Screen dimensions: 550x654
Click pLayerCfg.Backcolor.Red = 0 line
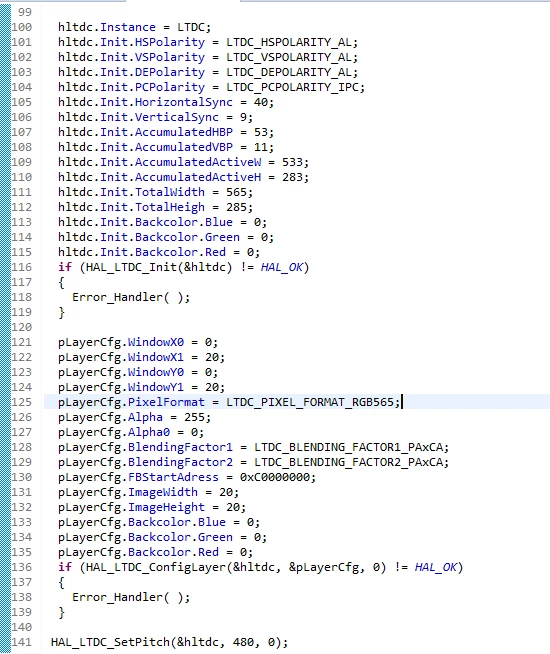pos(155,553)
